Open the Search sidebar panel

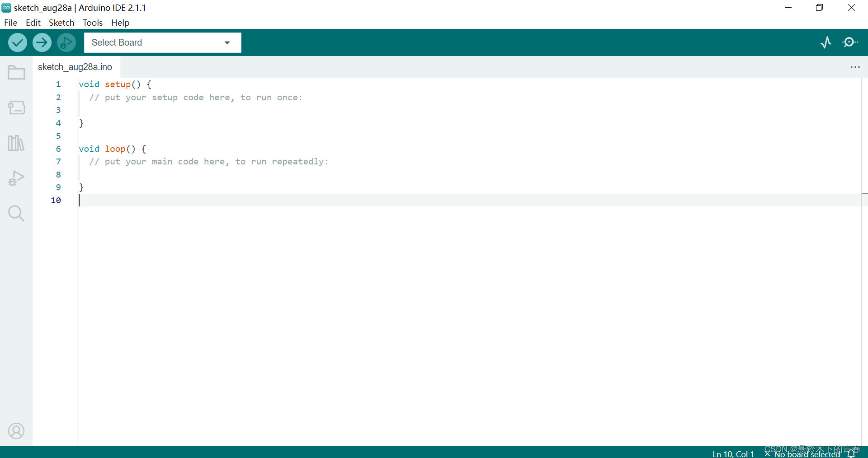16,213
